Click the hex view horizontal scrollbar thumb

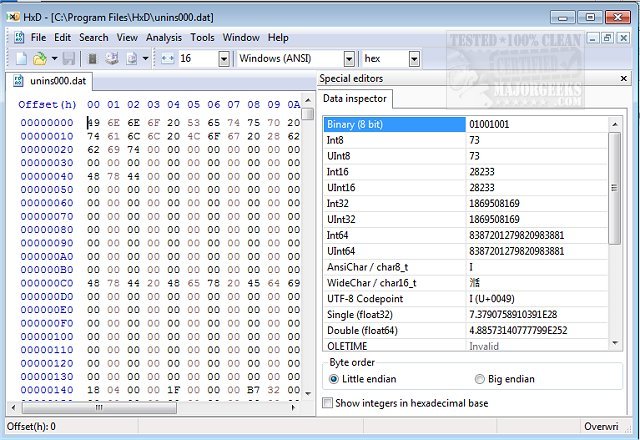click(99, 407)
